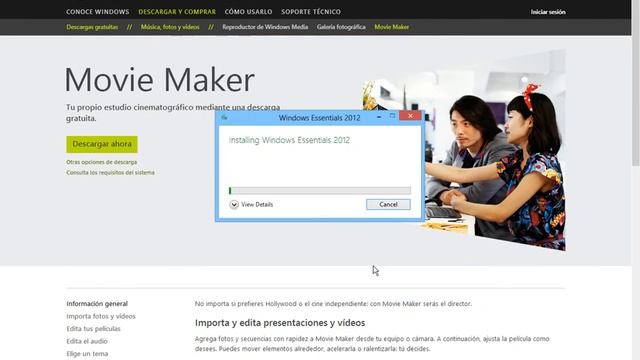Select Edita tus películas in sidebar

pyautogui.click(x=93, y=329)
